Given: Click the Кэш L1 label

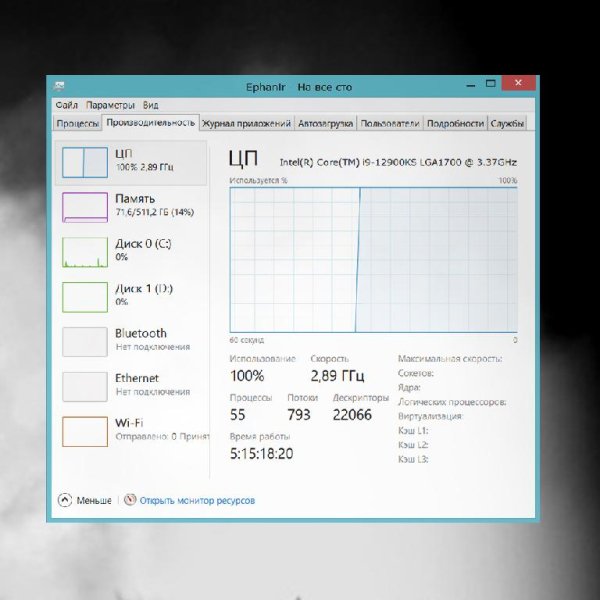Looking at the screenshot, I should pyautogui.click(x=413, y=431).
